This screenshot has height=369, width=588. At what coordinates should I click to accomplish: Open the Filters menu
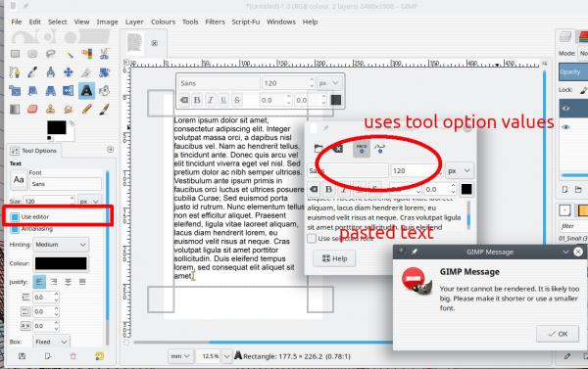pos(215,22)
